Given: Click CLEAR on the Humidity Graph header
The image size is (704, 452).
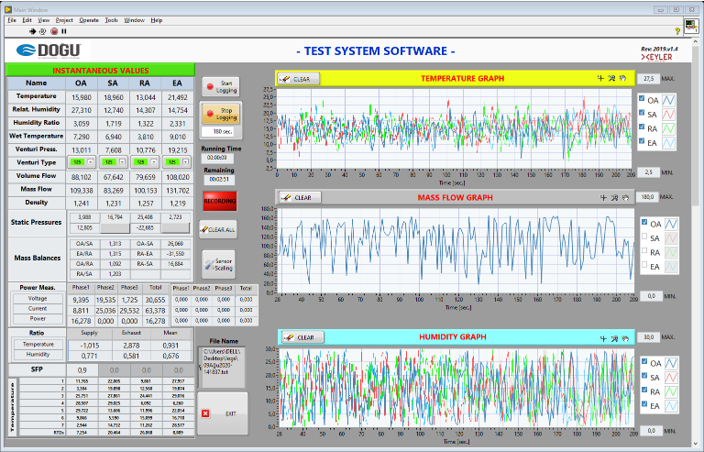Looking at the screenshot, I should click(x=303, y=338).
